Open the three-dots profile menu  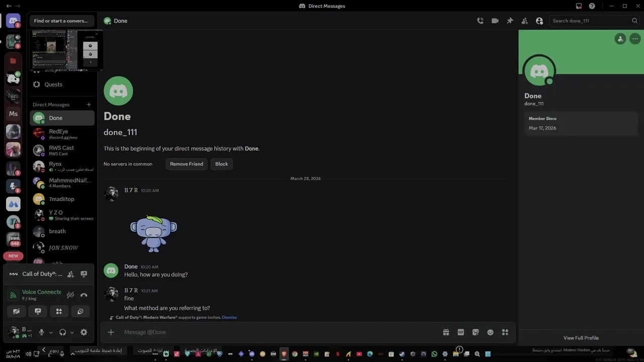click(635, 39)
